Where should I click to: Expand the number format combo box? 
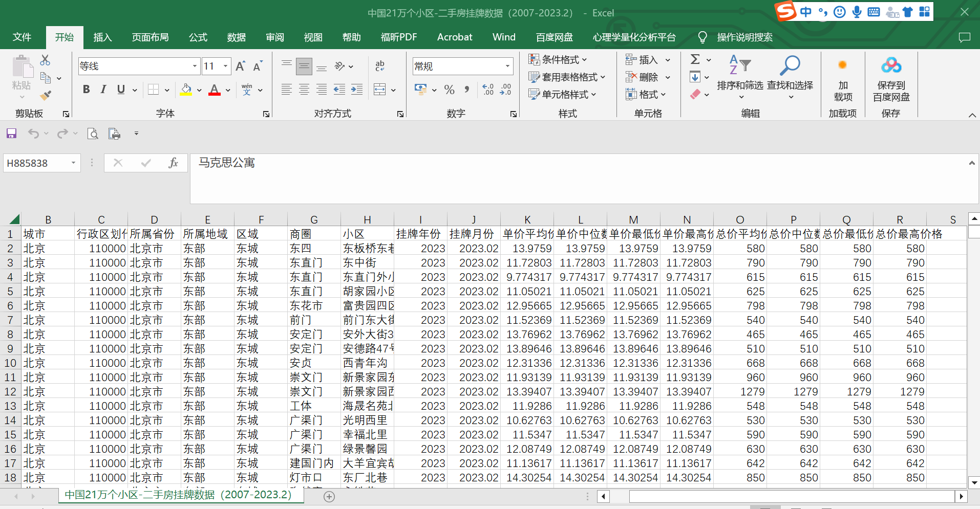point(507,66)
